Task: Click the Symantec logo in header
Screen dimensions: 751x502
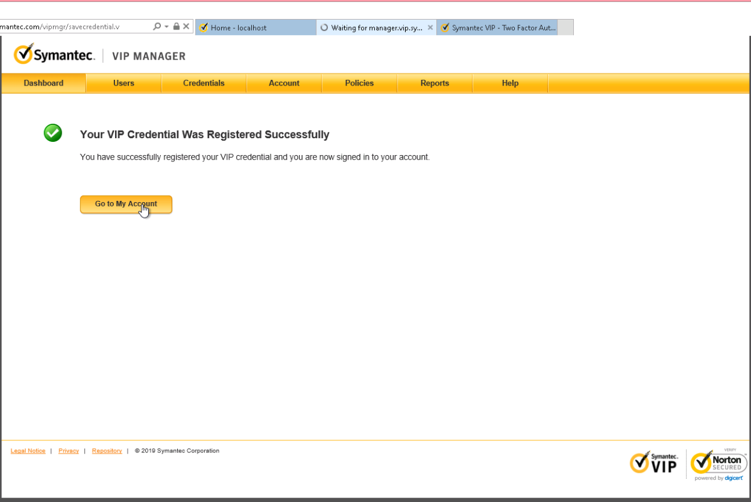Action: pos(54,55)
